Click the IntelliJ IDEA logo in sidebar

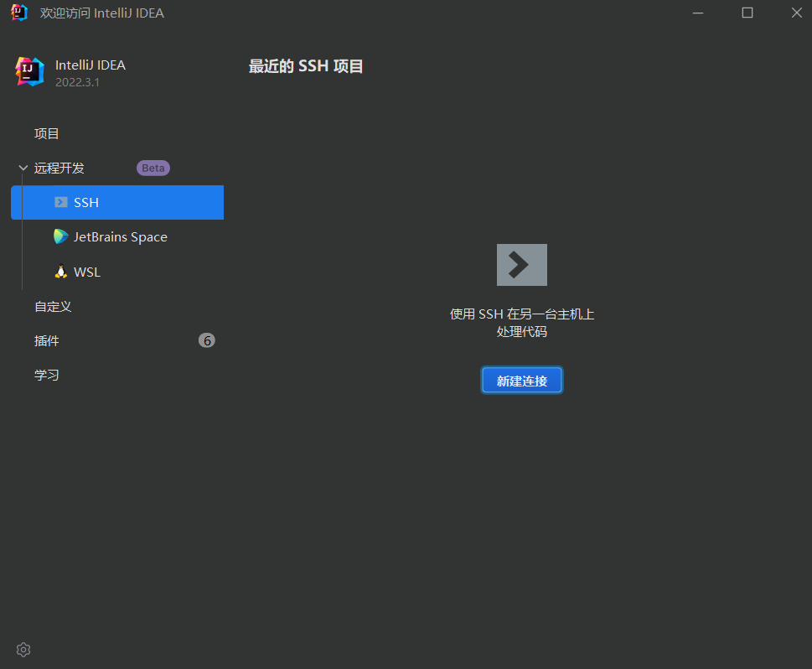[29, 71]
